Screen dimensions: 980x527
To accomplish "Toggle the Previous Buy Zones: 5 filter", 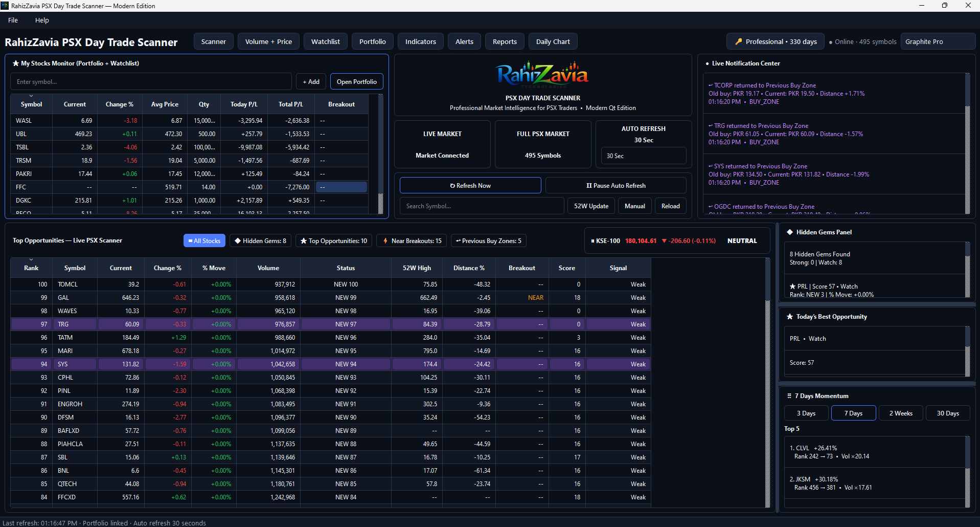I will pyautogui.click(x=489, y=241).
